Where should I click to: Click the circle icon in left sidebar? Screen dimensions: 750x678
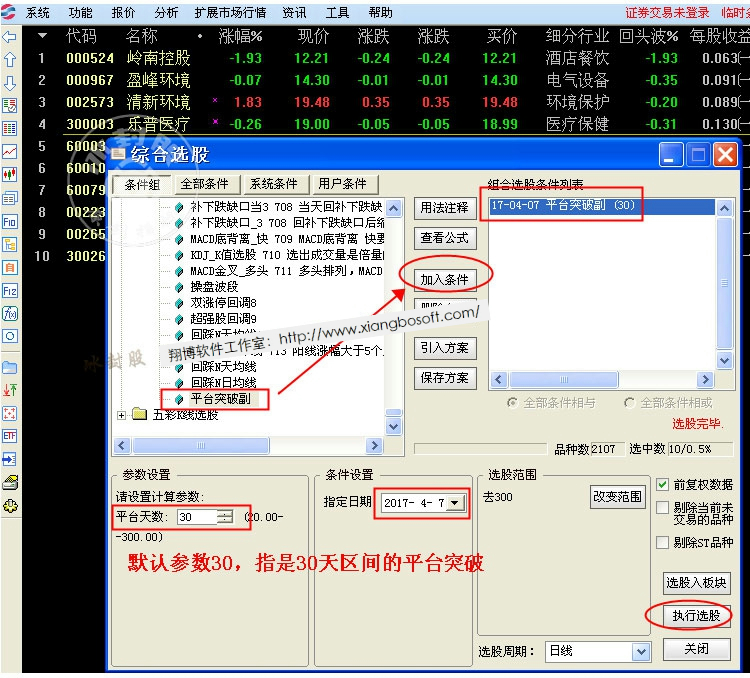(x=10, y=336)
